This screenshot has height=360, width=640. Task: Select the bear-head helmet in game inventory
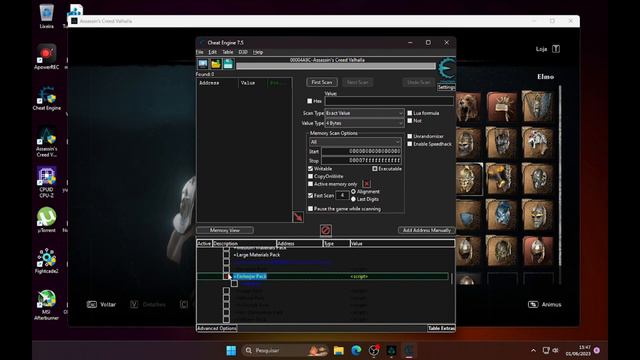[468, 107]
